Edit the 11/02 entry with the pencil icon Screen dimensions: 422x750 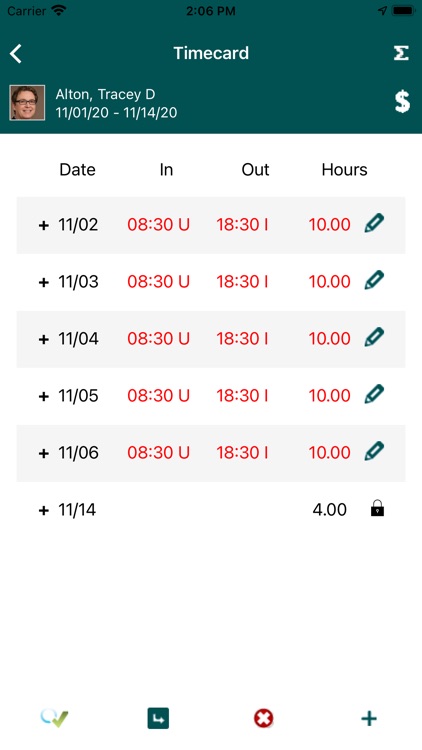coord(374,223)
